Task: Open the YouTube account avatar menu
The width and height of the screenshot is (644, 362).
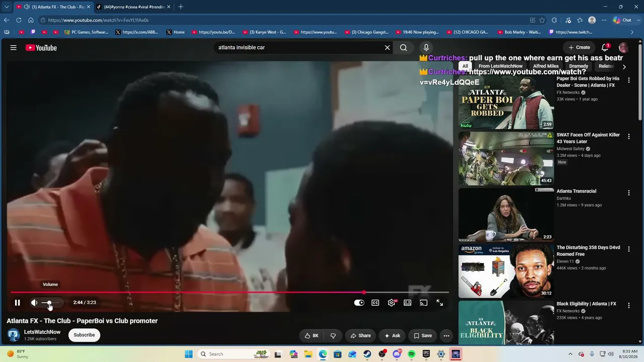Action: (x=623, y=48)
